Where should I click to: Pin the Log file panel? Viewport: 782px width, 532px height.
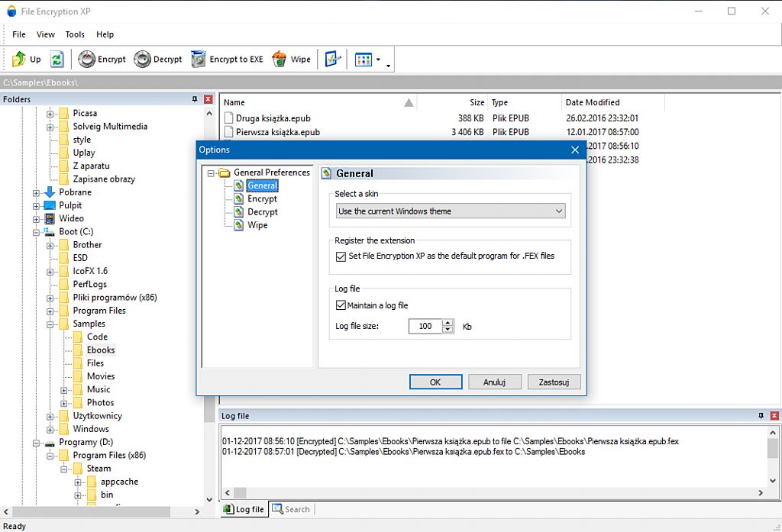[x=761, y=415]
